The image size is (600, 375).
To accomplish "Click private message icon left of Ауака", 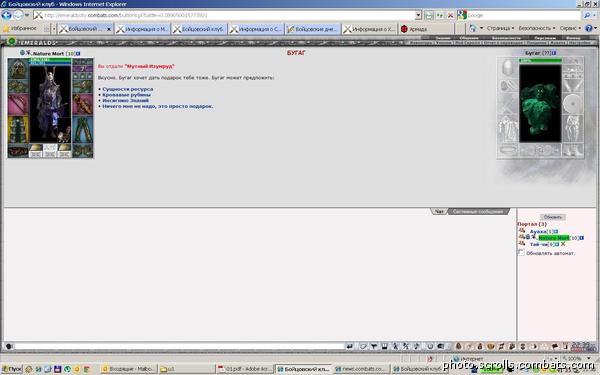I will click(522, 231).
